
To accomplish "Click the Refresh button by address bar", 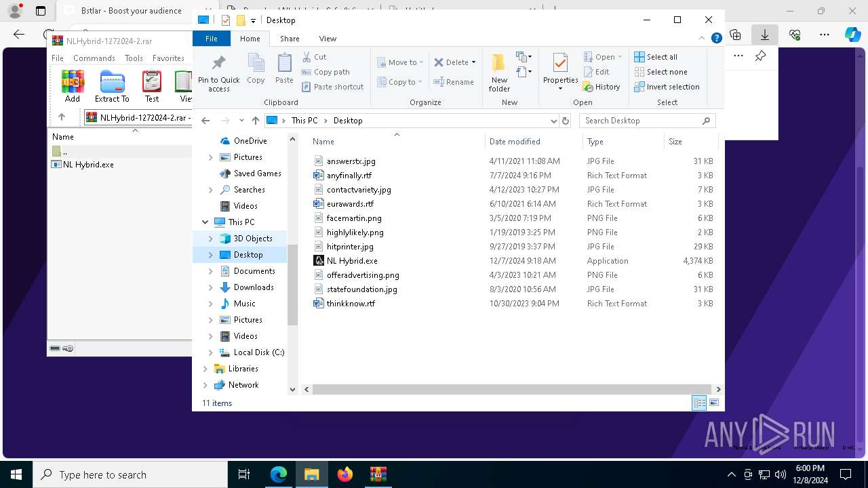I will click(566, 121).
